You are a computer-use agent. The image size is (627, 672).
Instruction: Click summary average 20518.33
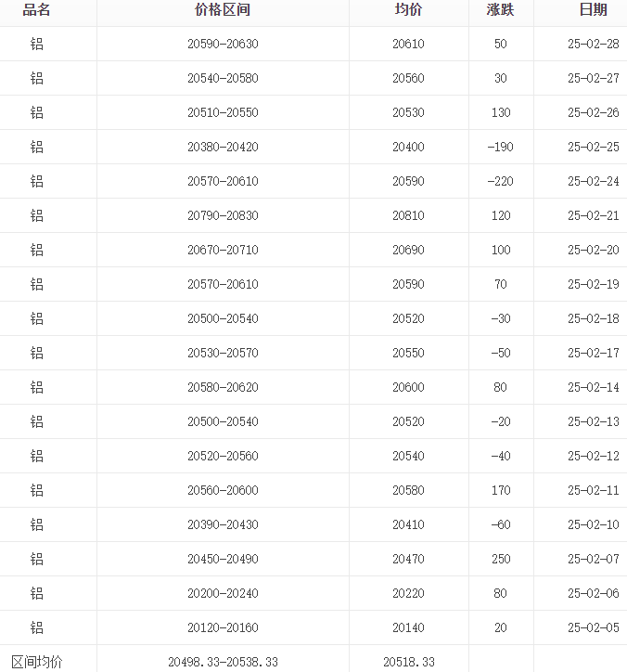[x=408, y=662]
